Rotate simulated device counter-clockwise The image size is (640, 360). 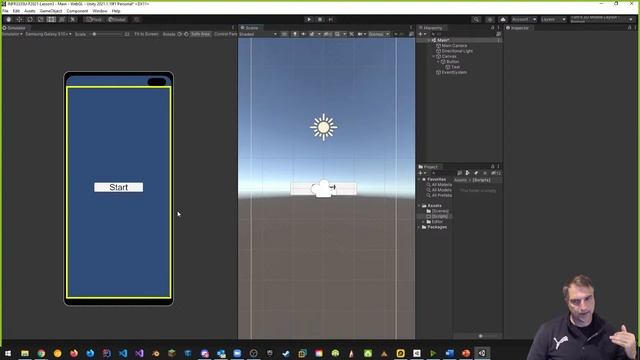pos(180,34)
